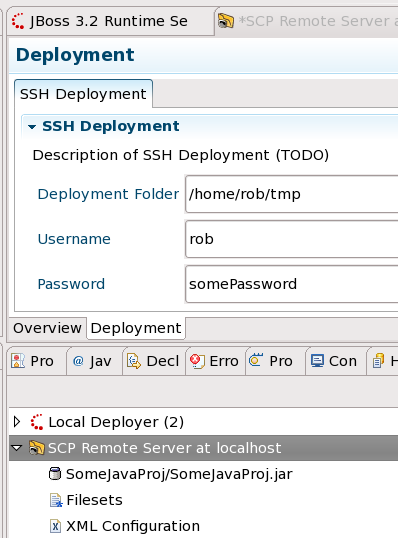Screen dimensions: 398x538
Task: Click the Deployment Folder label link
Action: point(108,194)
